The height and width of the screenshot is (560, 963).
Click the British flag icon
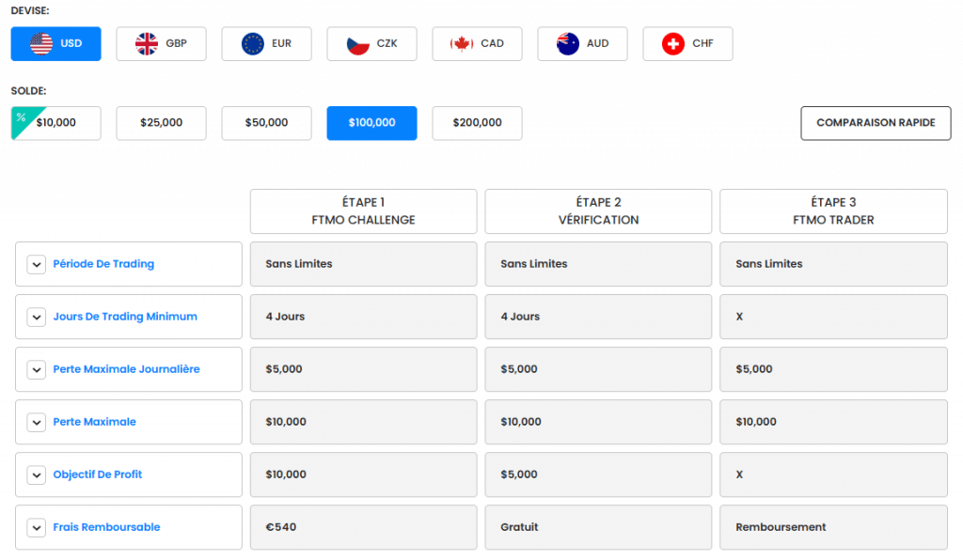(147, 44)
